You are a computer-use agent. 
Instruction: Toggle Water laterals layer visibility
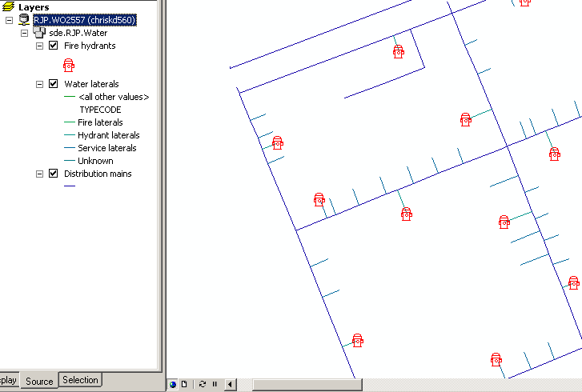(54, 84)
